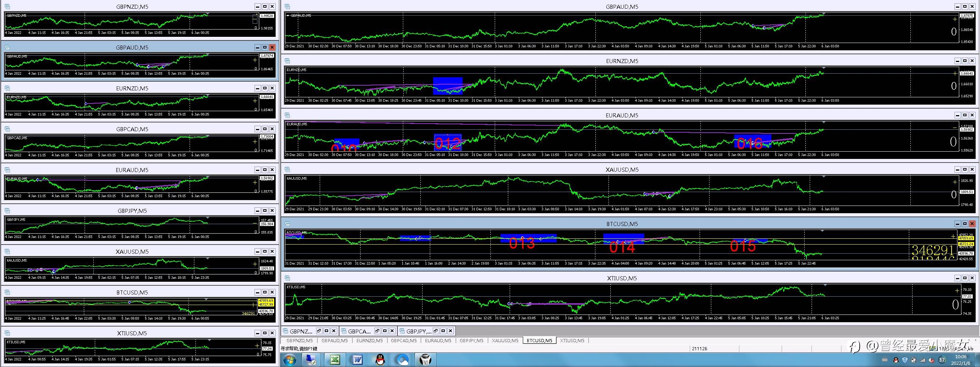
Task: Switch to the MetaTrader taskbar icon
Action: pos(425,359)
